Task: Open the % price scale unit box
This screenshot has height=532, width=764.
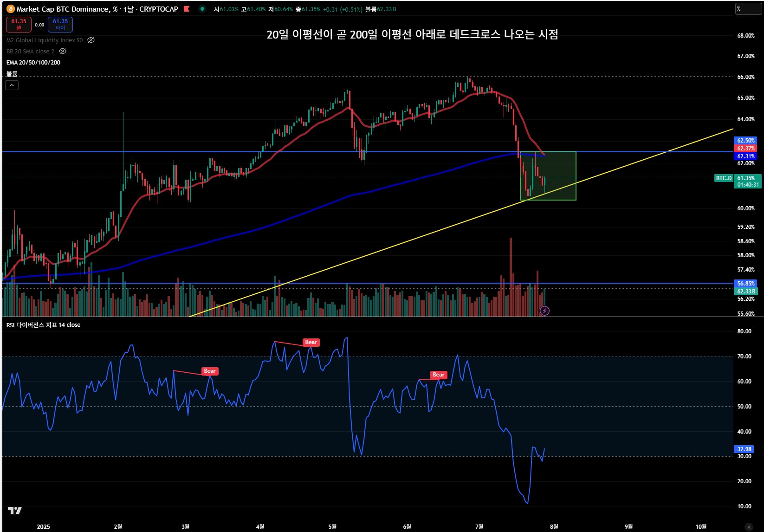Action: (748, 9)
